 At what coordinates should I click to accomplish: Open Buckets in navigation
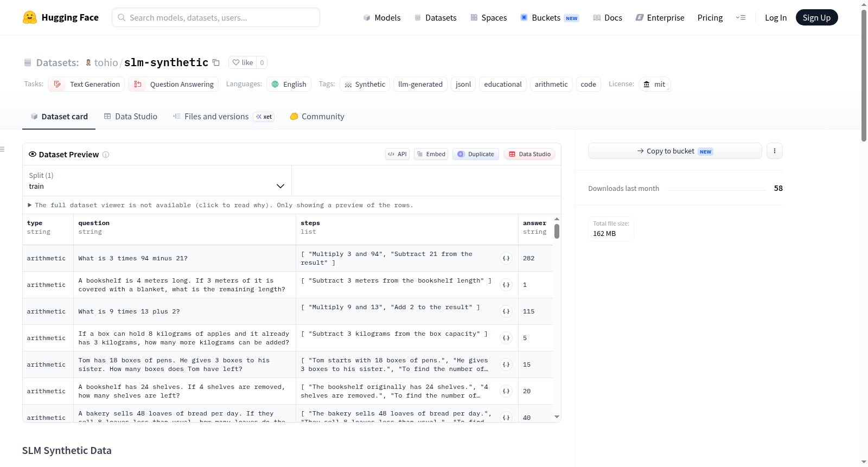550,17
